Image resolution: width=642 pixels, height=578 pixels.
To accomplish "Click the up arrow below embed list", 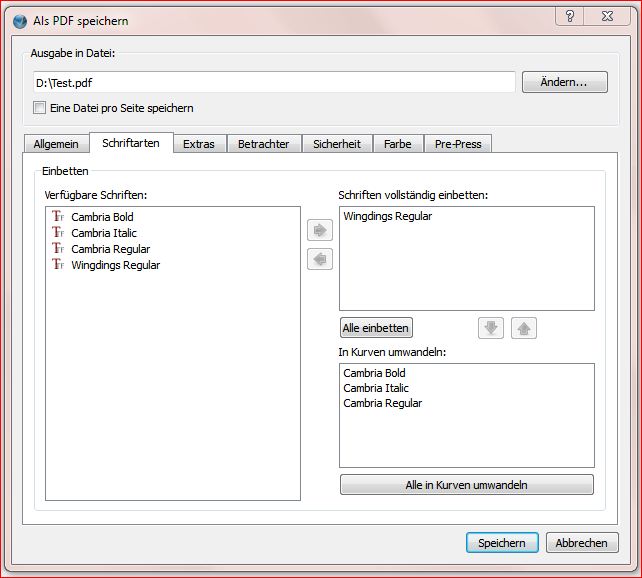I will point(523,328).
